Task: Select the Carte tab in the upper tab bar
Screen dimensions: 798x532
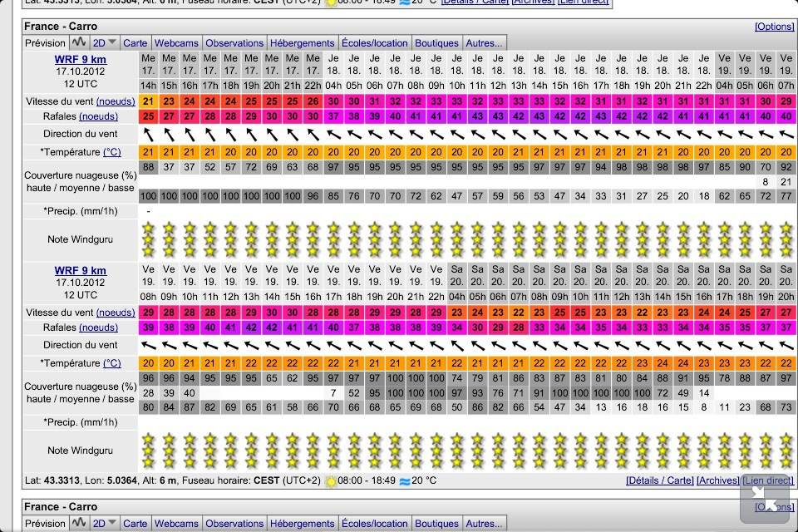Action: point(135,42)
